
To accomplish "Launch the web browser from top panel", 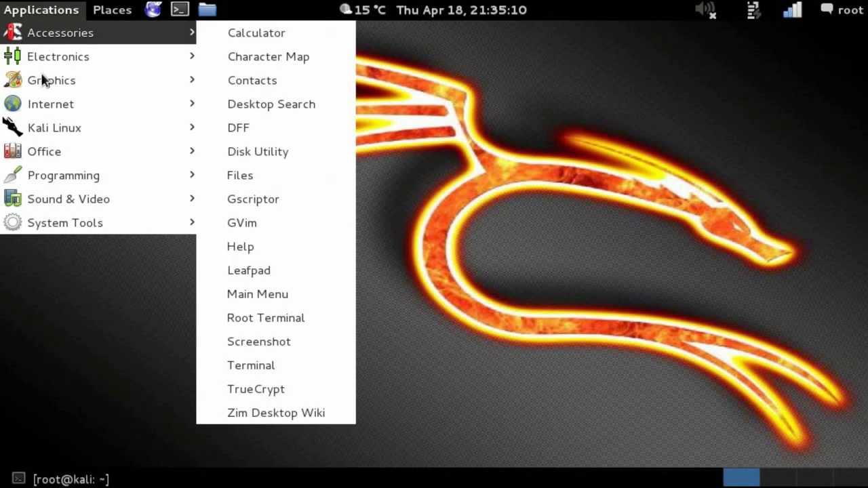I will point(154,9).
